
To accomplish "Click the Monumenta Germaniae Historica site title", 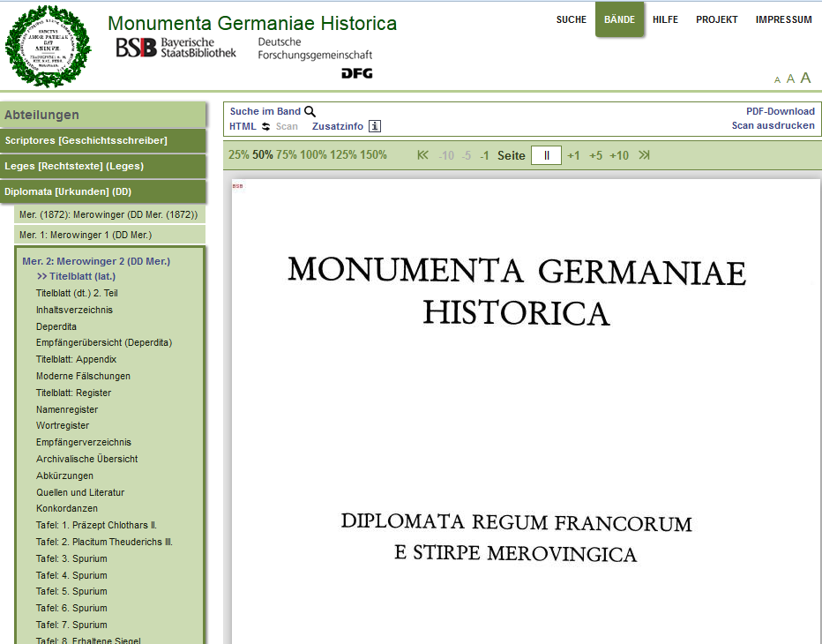I will [252, 23].
